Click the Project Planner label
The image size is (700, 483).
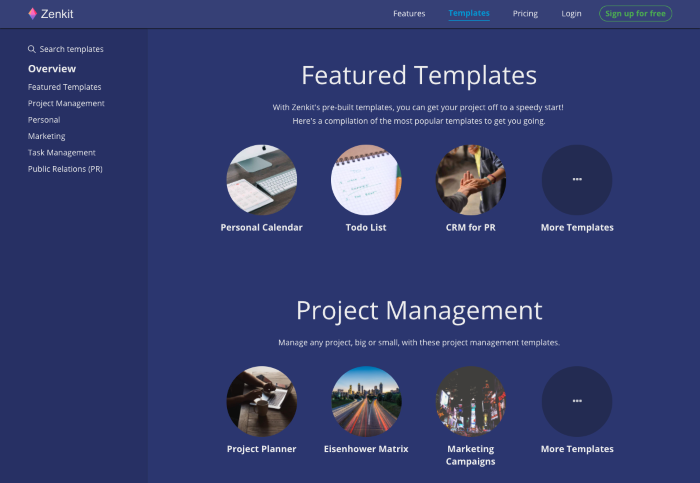262,449
